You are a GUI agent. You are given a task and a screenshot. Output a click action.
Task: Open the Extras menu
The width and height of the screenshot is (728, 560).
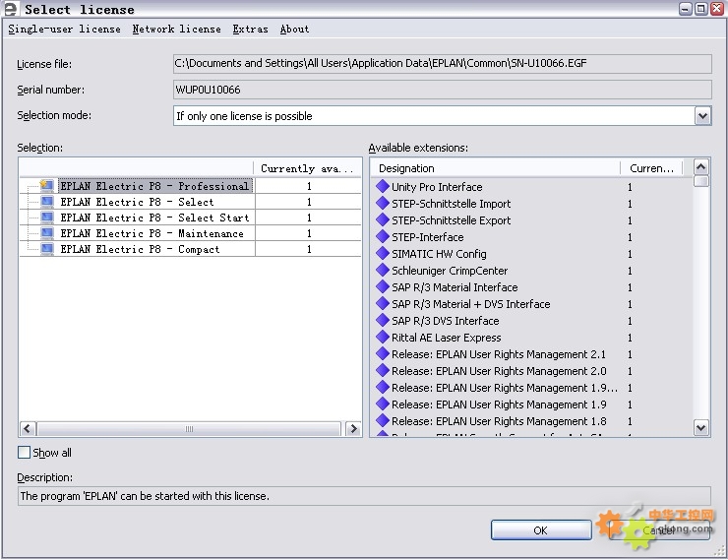250,29
